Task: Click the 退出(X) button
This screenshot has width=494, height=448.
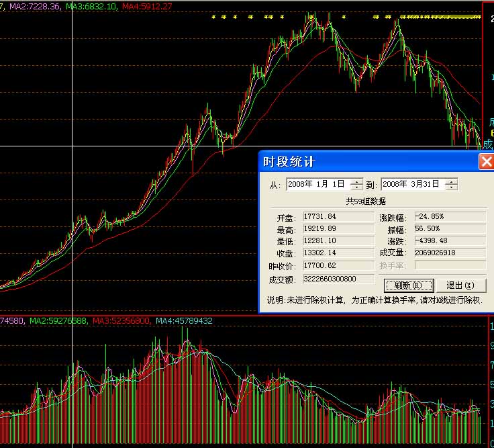Action: point(460,285)
